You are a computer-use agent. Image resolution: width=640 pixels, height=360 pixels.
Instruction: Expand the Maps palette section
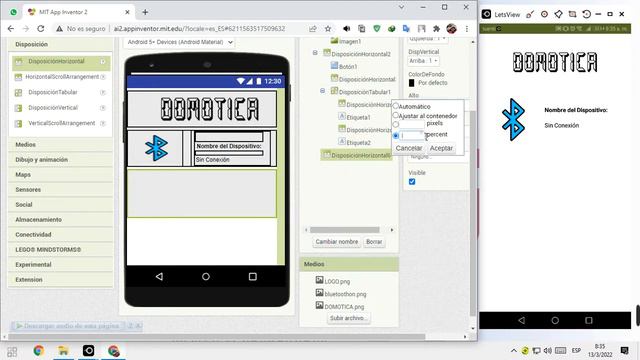click(61, 175)
